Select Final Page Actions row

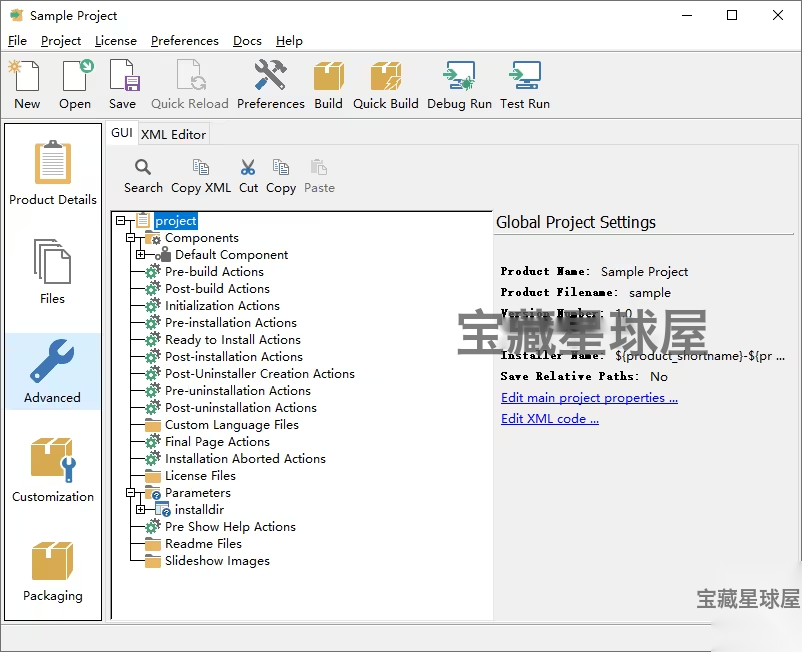(217, 442)
